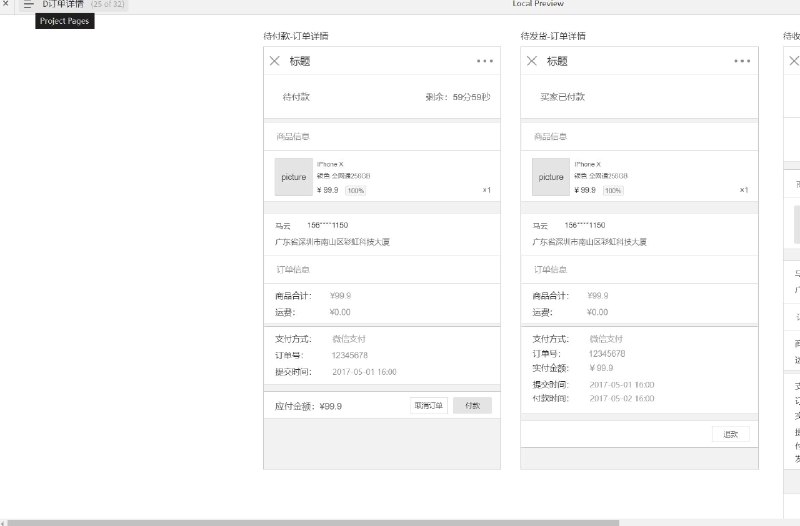Click the order number 12345678 in the 待付款 mockup
The height and width of the screenshot is (526, 800).
[349, 355]
